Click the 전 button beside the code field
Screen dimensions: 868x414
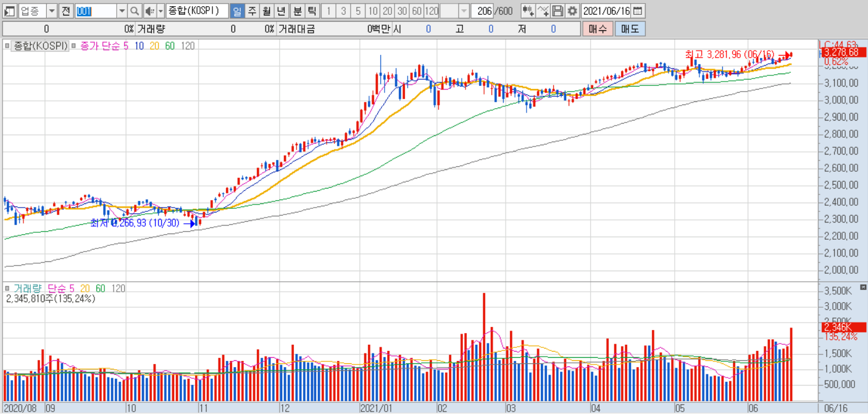click(66, 11)
